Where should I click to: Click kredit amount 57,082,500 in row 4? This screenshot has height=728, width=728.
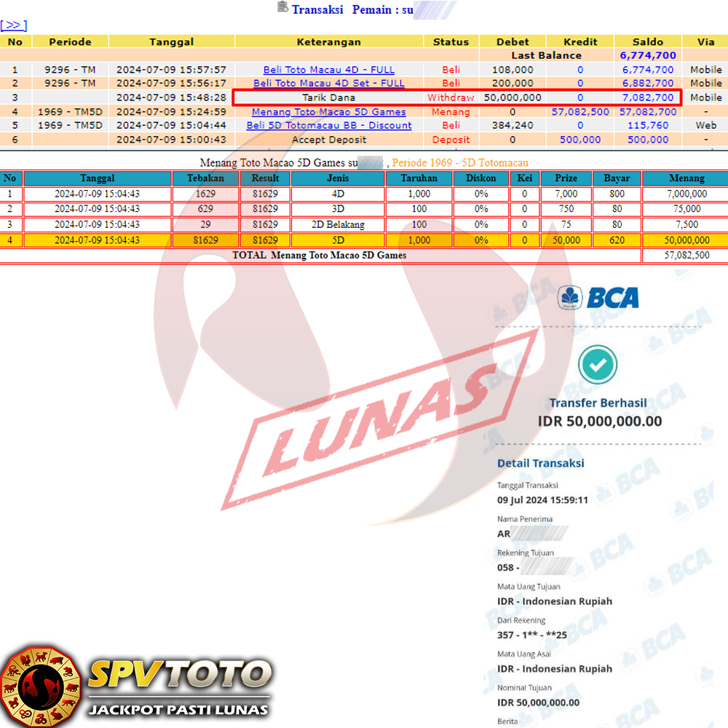click(x=580, y=112)
